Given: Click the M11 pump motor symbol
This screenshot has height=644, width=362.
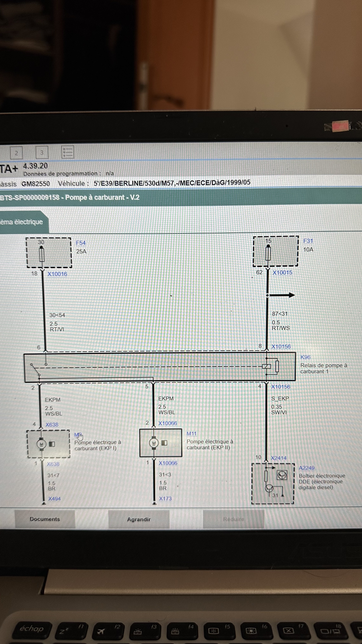Looking at the screenshot, I should [154, 443].
